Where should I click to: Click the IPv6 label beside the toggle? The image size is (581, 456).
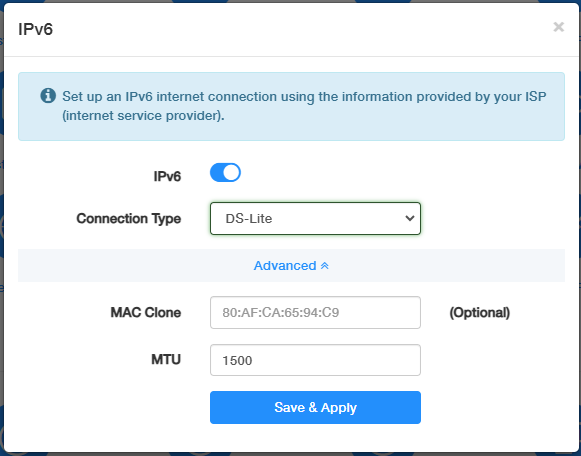[x=167, y=177]
